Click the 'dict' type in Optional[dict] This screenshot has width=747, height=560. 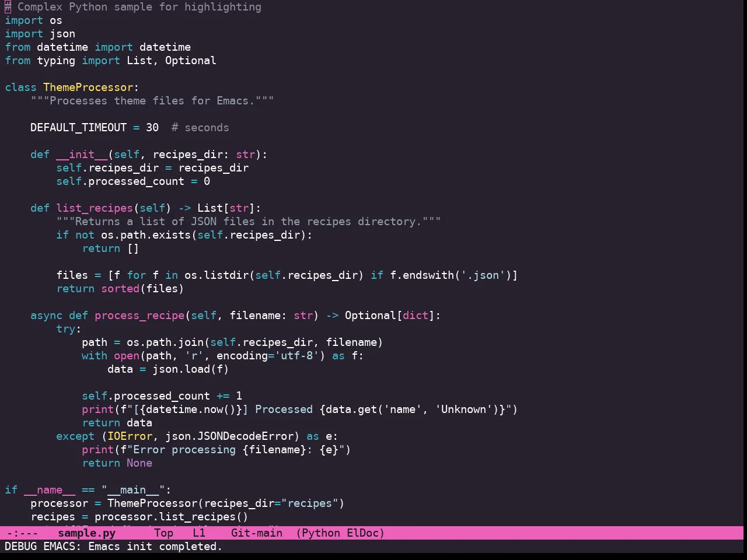416,316
